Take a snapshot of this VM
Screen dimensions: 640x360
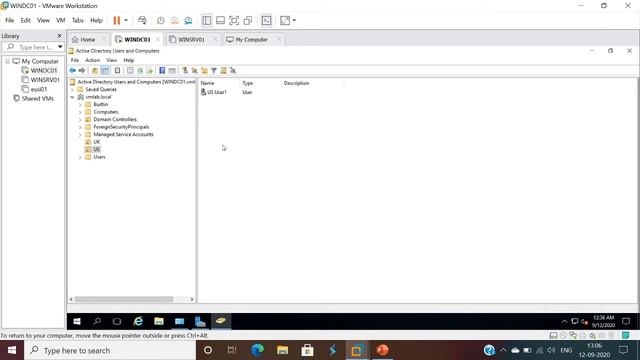click(161, 20)
